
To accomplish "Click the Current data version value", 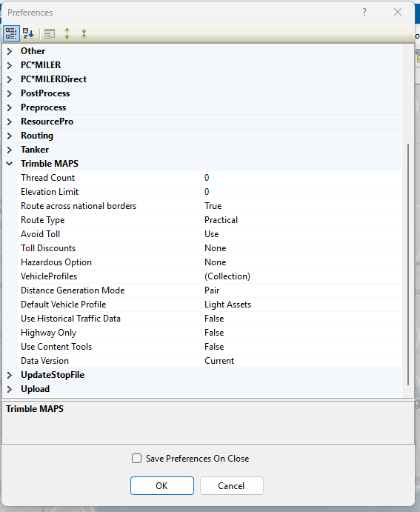I will (x=302, y=360).
